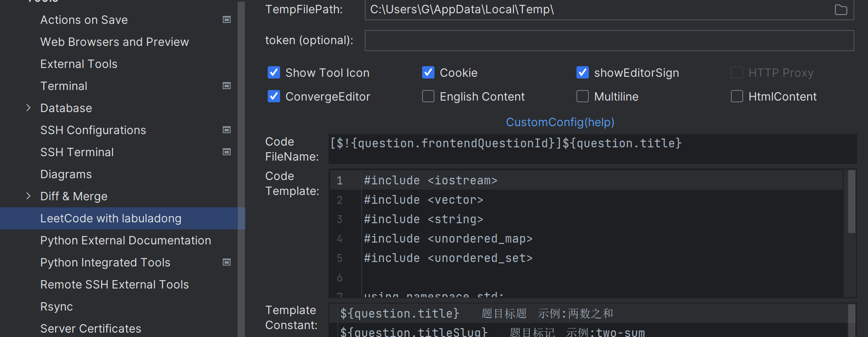Image resolution: width=868 pixels, height=337 pixels.
Task: Open Web Browsers and Preview settings
Action: (x=114, y=42)
